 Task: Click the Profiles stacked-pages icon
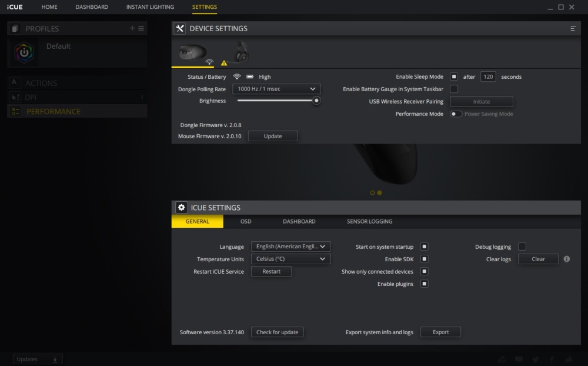coord(15,28)
